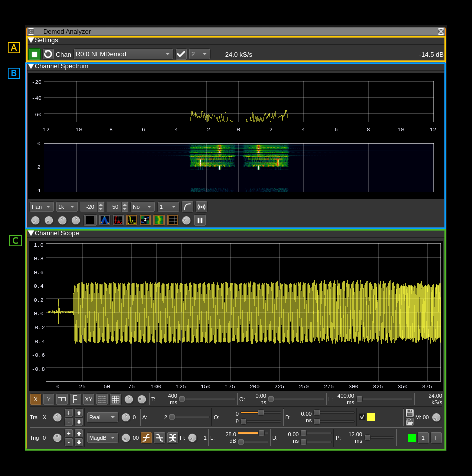Pause the spectrum display
This screenshot has height=476, width=472.
coord(200,220)
